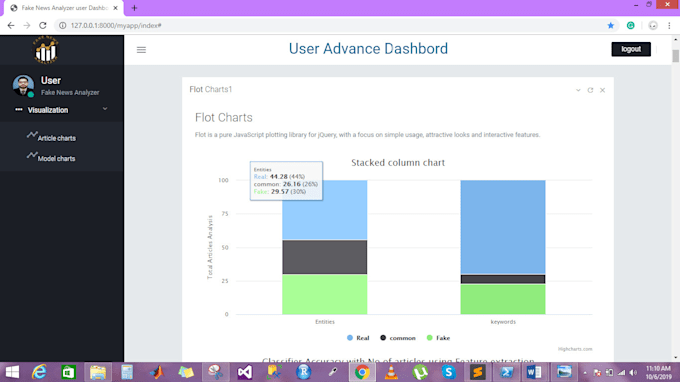Toggle the common series legend item
The image size is (680, 382).
[398, 338]
